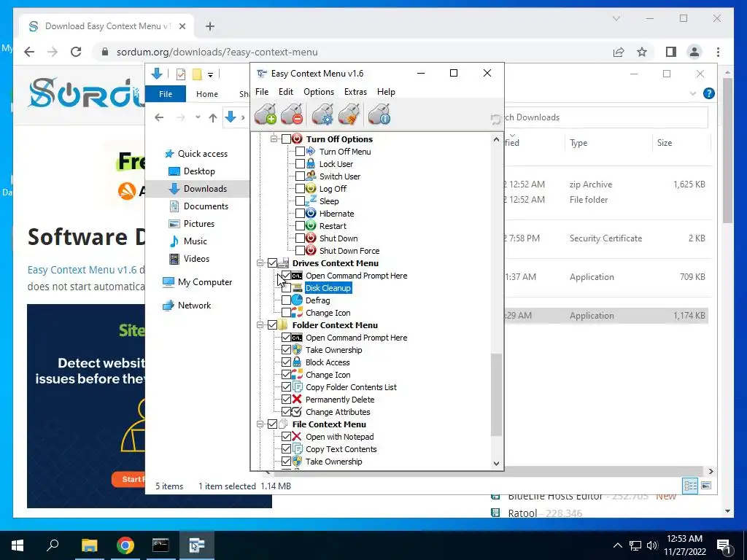
Task: Open Chrome from the Windows taskbar
Action: tap(125, 545)
